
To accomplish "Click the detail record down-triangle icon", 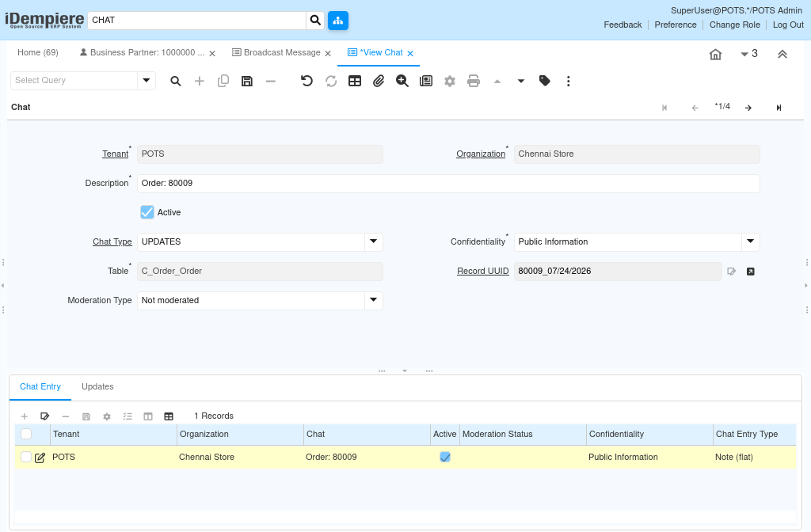I will [521, 82].
